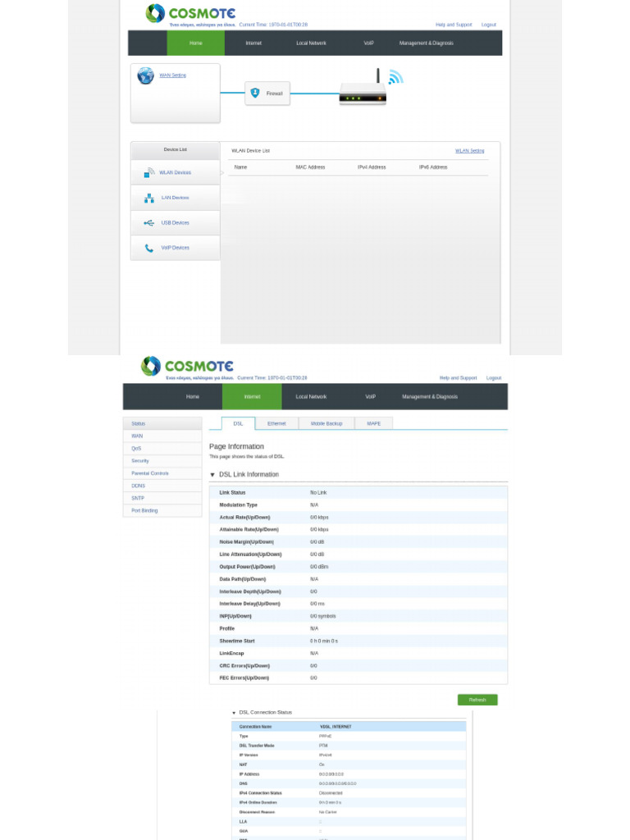Switch to the Mobile Backup sub-tab

point(326,423)
